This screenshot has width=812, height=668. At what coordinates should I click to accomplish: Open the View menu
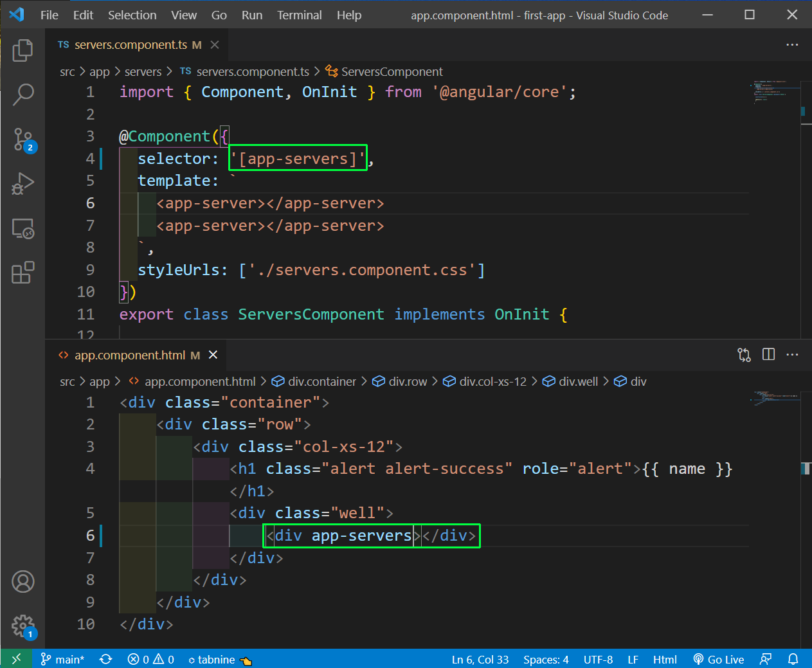click(x=184, y=15)
